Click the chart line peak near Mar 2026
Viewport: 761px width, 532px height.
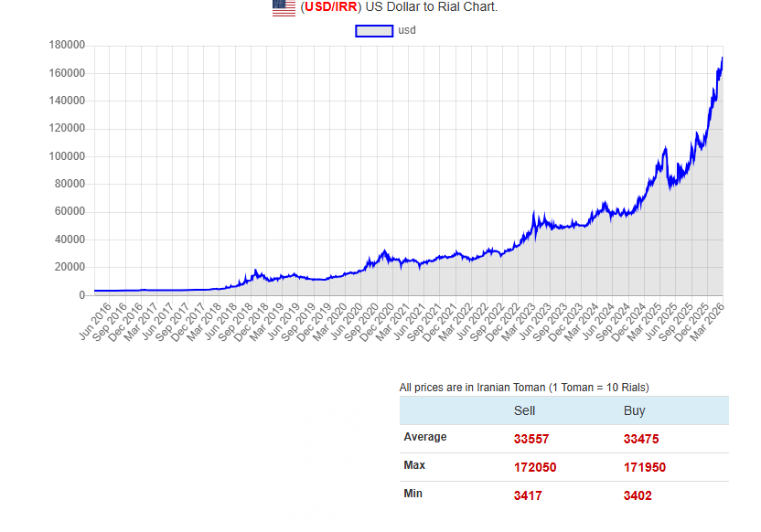pyautogui.click(x=723, y=59)
